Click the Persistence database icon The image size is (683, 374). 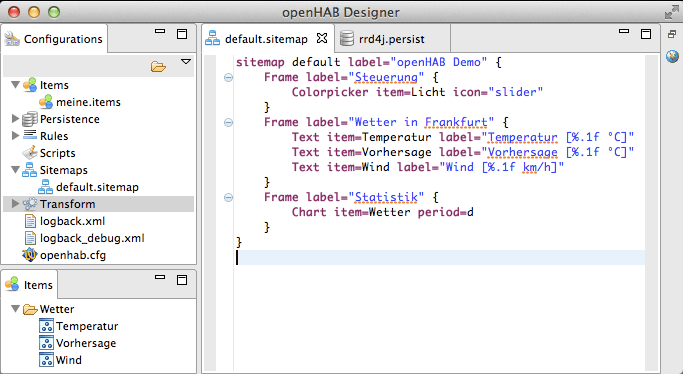coord(30,119)
